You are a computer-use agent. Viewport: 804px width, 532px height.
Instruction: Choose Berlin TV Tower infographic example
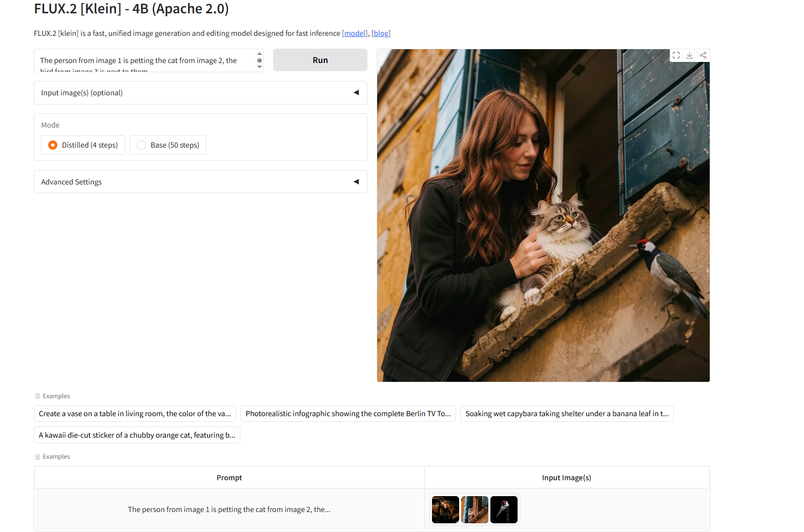348,414
